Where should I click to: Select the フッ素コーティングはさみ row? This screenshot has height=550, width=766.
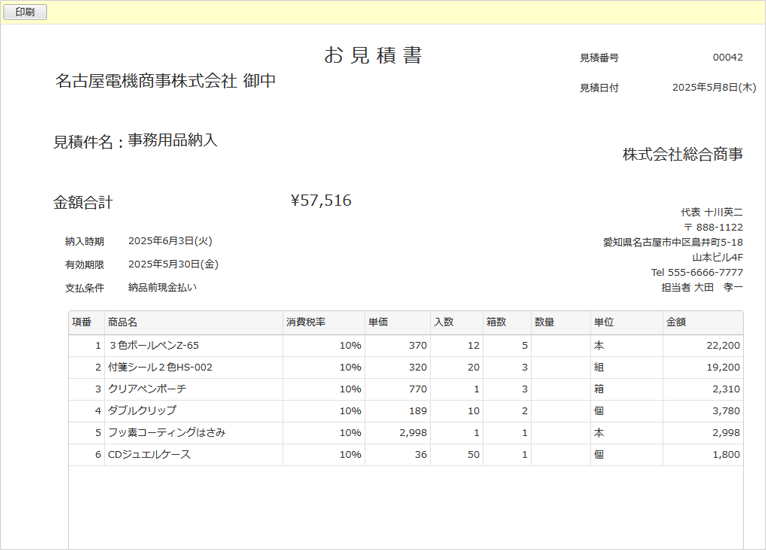coord(166,433)
